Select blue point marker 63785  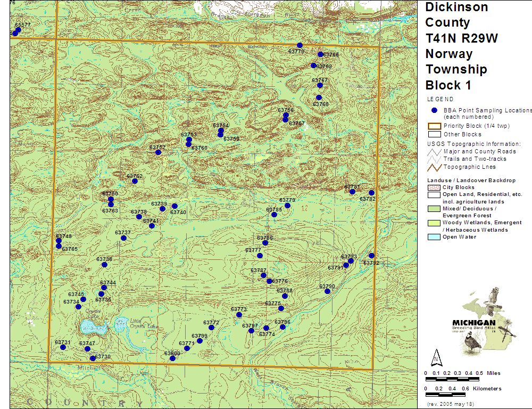pyautogui.click(x=274, y=215)
